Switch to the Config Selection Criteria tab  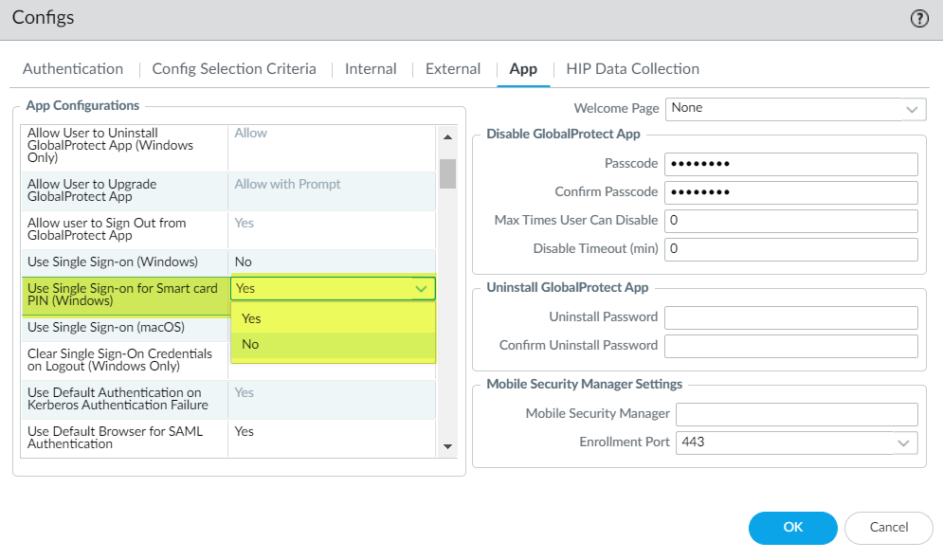(234, 68)
